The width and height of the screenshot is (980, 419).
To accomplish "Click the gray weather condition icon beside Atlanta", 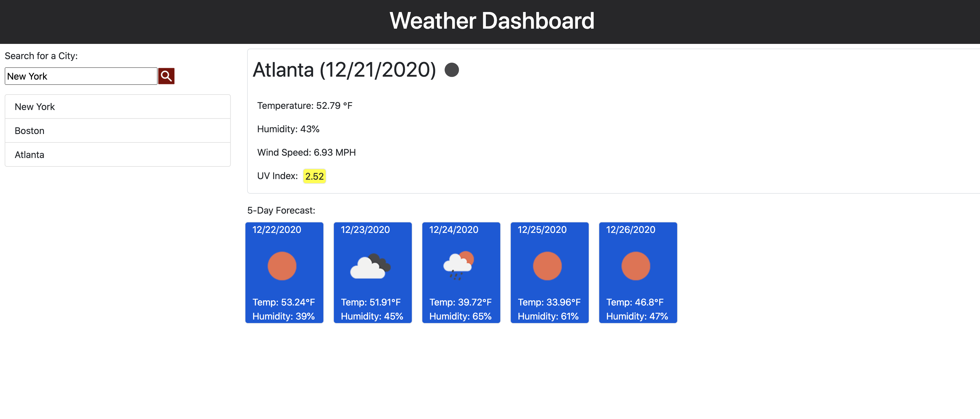I will click(x=452, y=70).
